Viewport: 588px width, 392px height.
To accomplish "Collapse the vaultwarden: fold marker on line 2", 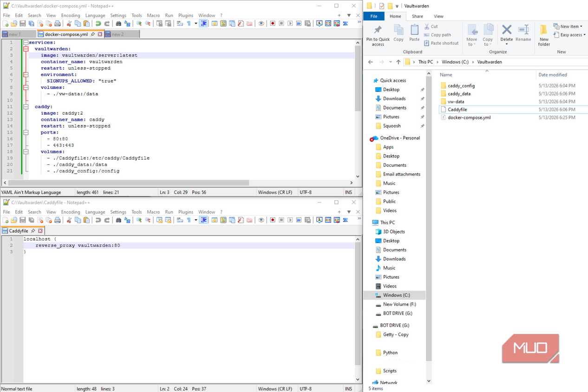I will pos(26,49).
